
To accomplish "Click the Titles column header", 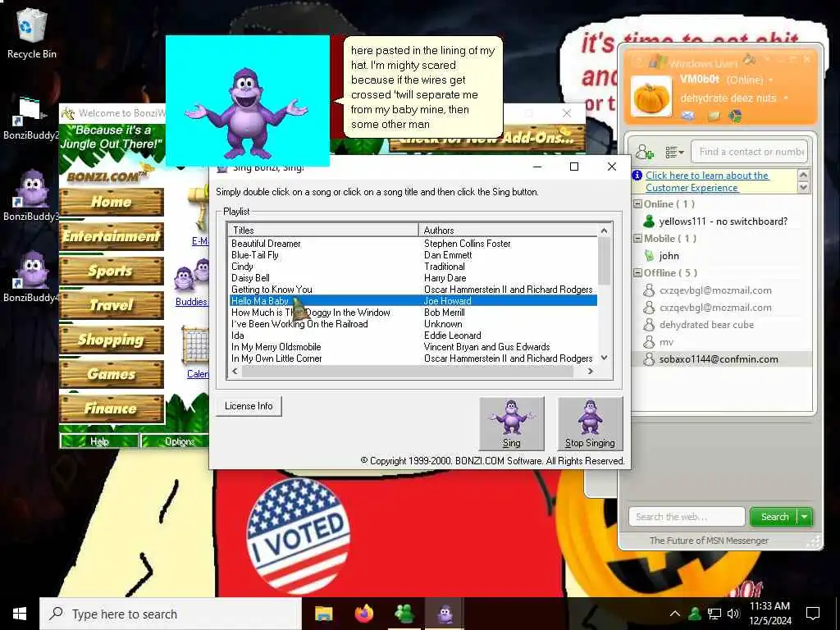I will (x=323, y=231).
